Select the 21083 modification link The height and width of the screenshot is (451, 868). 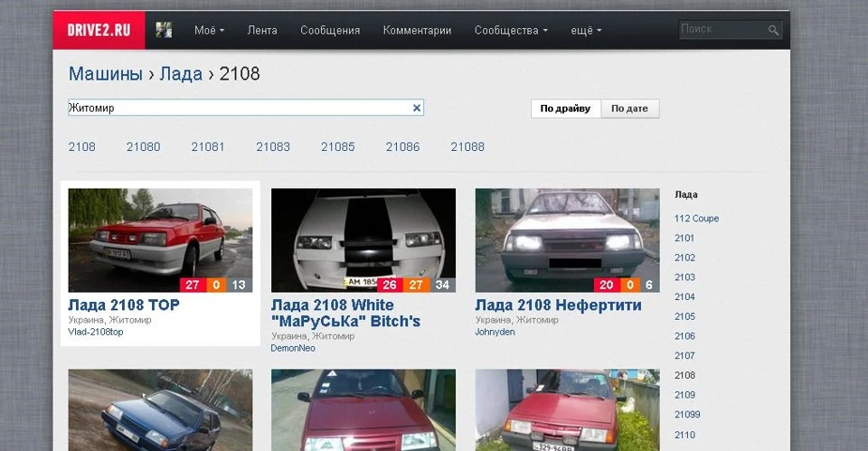(273, 146)
